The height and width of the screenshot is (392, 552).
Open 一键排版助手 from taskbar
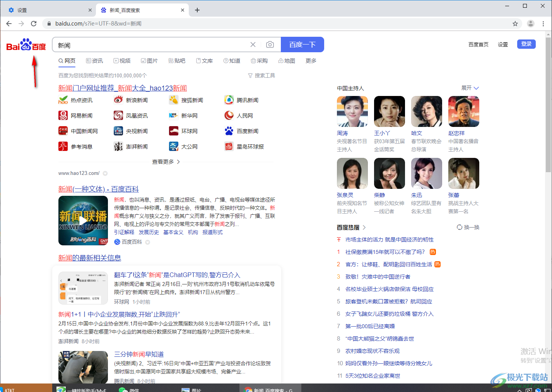coord(82,389)
